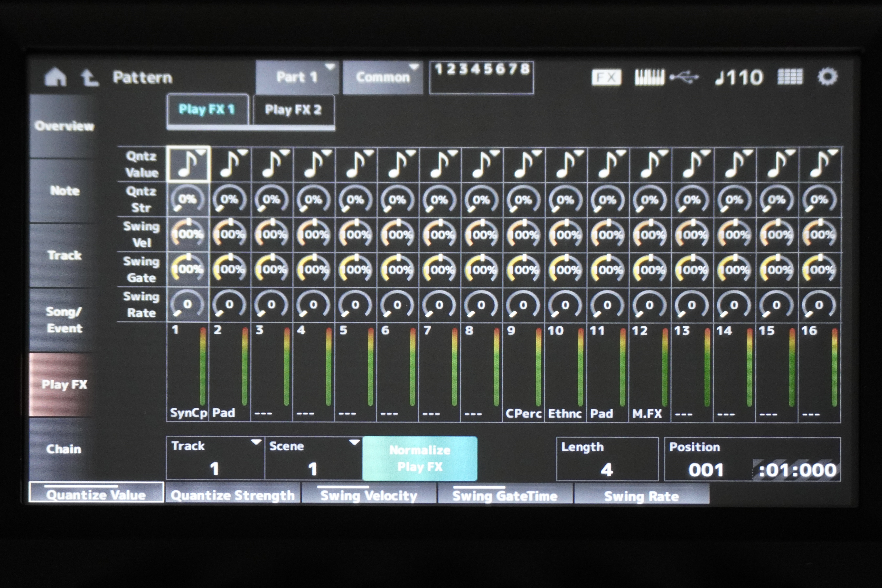This screenshot has height=588, width=882.
Task: Select track 1 Swing Gate knob
Action: 188,269
